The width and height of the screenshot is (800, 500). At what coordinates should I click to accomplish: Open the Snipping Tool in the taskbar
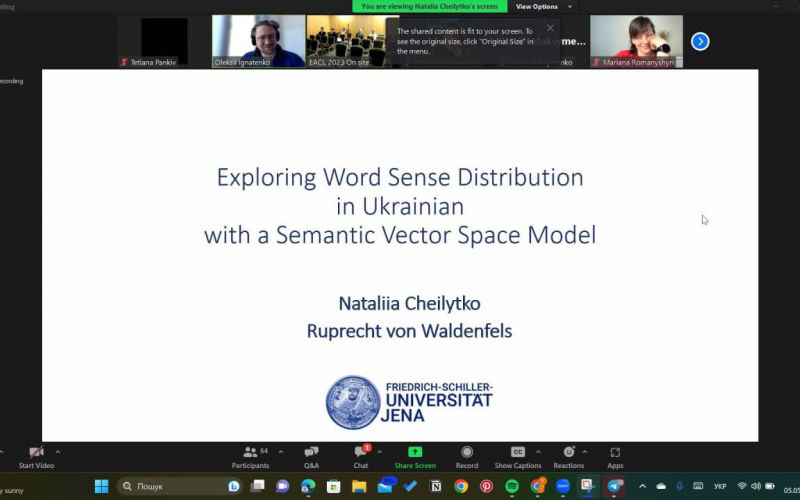tap(588, 486)
